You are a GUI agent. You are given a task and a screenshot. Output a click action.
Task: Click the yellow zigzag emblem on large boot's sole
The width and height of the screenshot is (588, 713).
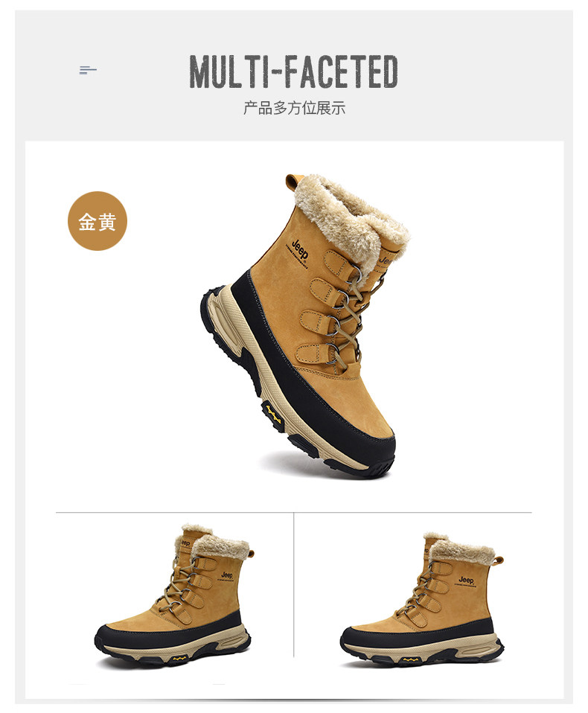[x=273, y=414]
